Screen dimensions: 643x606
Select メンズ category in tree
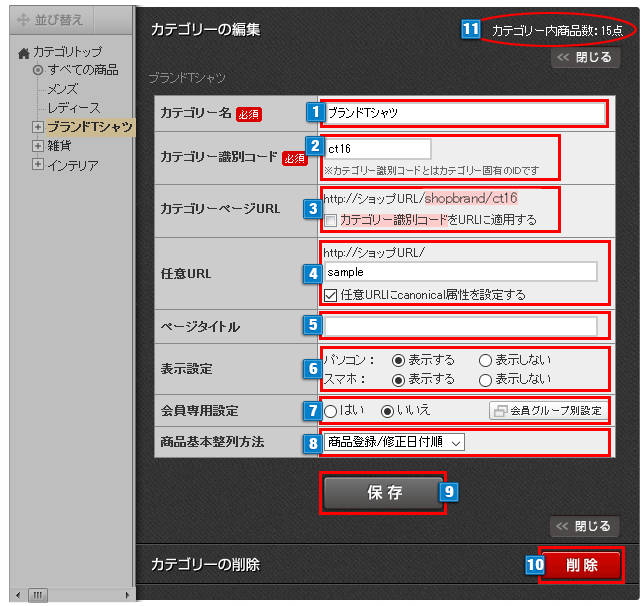click(x=63, y=89)
